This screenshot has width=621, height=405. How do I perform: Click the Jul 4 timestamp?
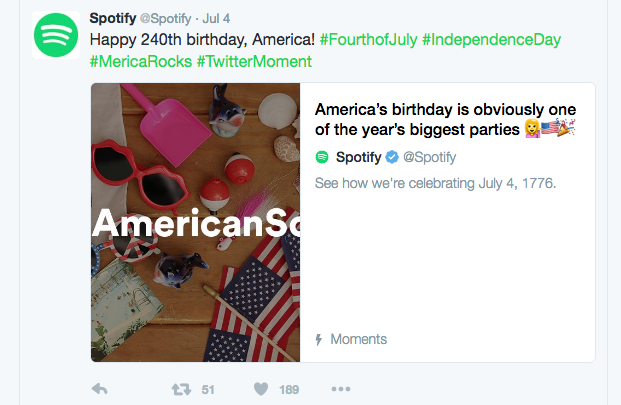tap(216, 18)
